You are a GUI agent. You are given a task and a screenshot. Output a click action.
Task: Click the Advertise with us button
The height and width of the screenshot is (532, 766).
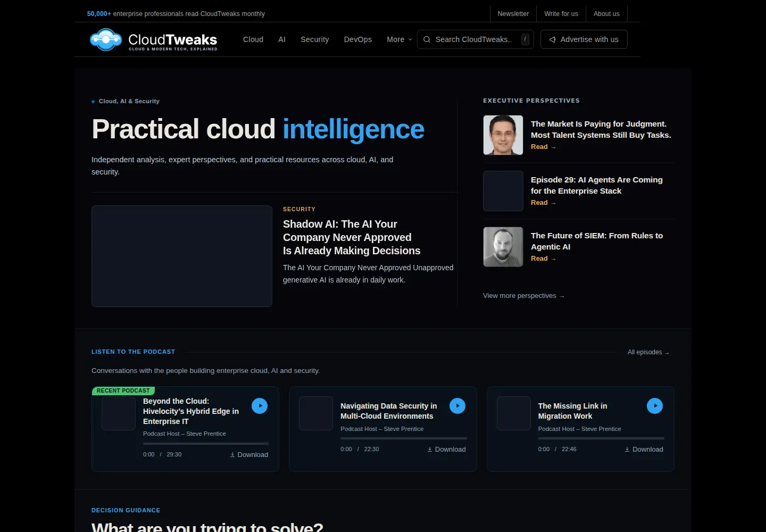(x=584, y=39)
